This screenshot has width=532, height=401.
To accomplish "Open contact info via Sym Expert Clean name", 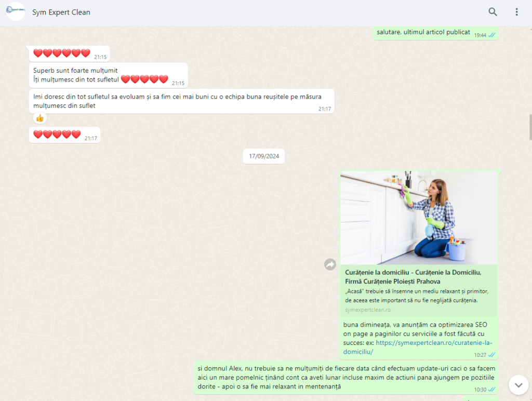I will pos(61,12).
